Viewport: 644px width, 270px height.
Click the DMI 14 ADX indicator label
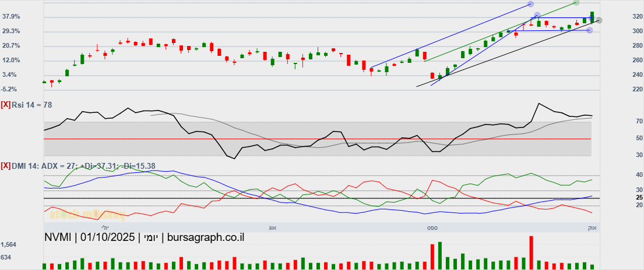83,166
